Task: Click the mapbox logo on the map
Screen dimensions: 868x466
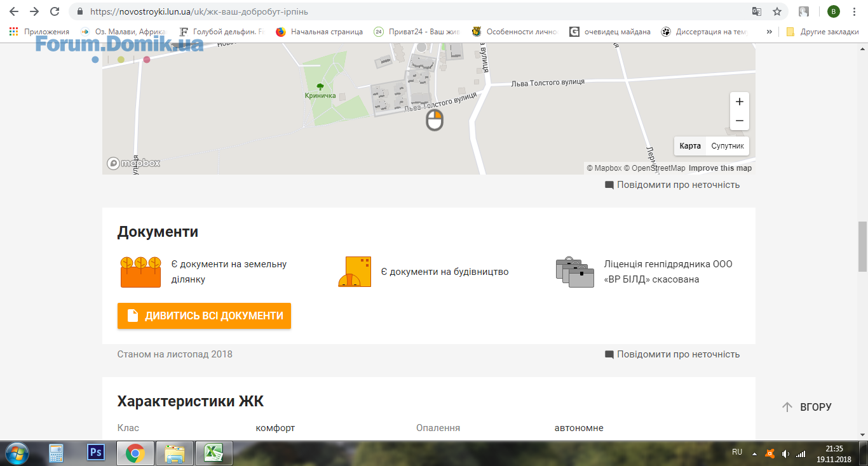Action: pos(133,163)
